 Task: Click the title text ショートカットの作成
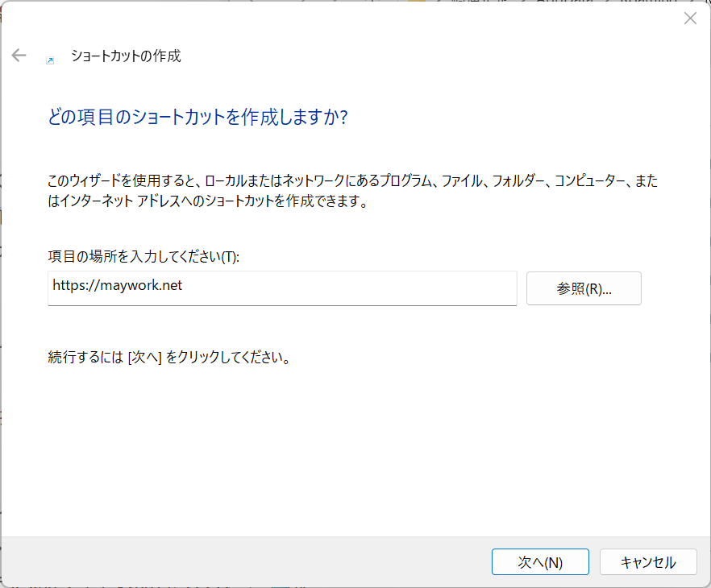(x=126, y=56)
